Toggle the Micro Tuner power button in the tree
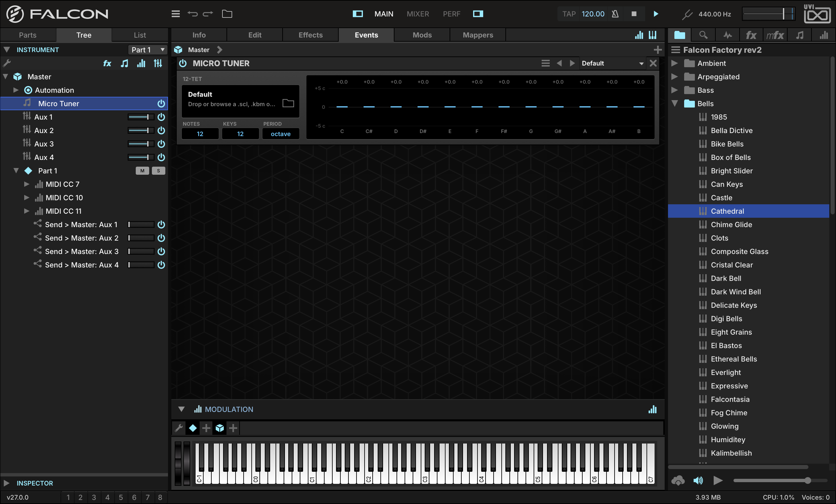 click(x=161, y=103)
